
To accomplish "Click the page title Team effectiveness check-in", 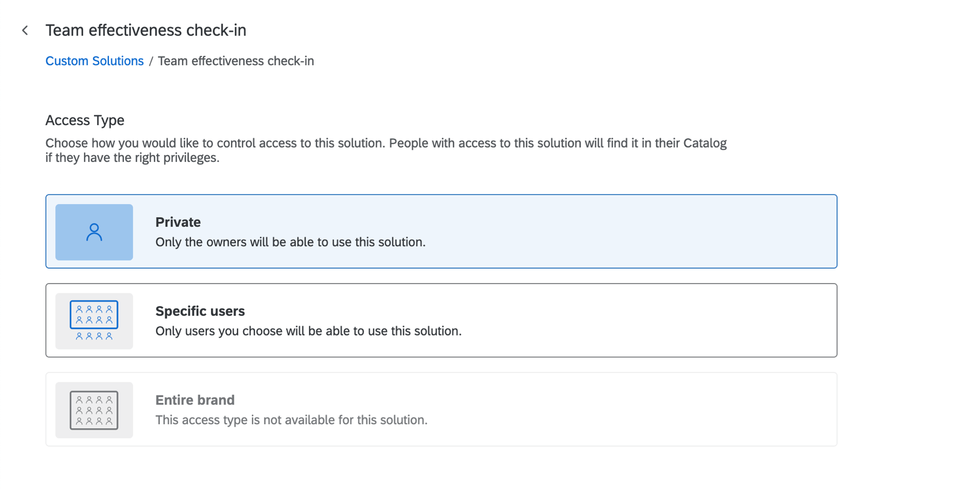I will pos(146,31).
